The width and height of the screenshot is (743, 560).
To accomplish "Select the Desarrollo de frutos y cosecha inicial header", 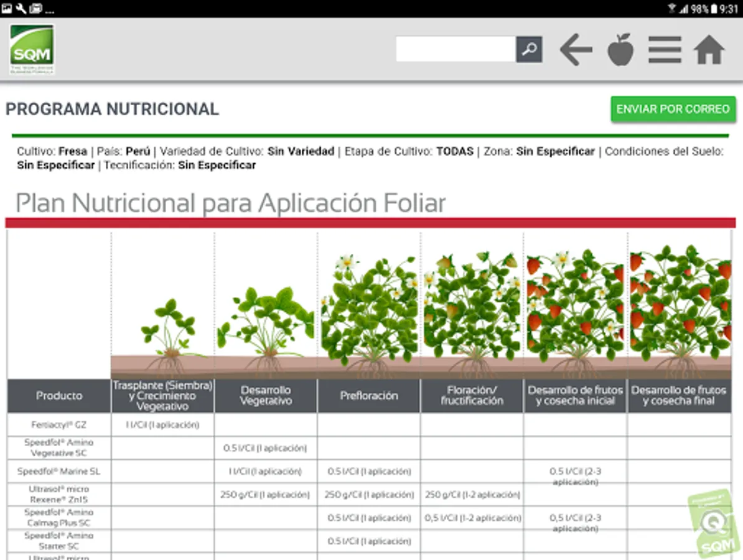I will click(575, 396).
